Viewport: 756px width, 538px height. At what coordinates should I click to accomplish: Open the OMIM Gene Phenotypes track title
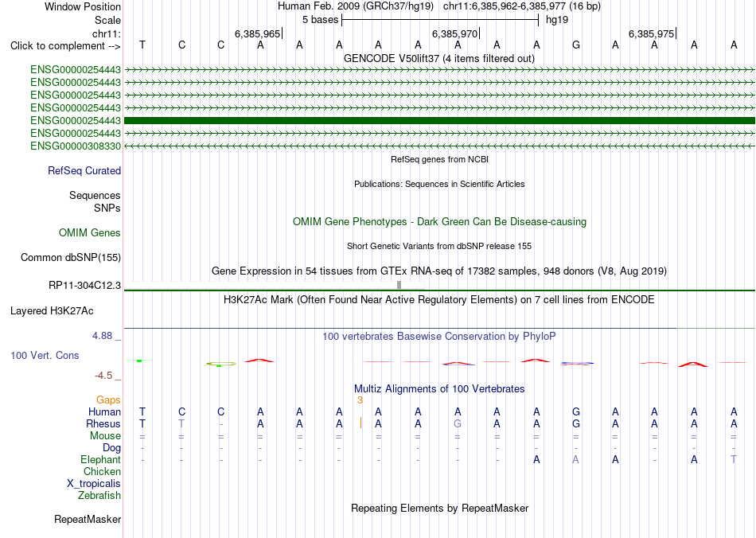439,222
